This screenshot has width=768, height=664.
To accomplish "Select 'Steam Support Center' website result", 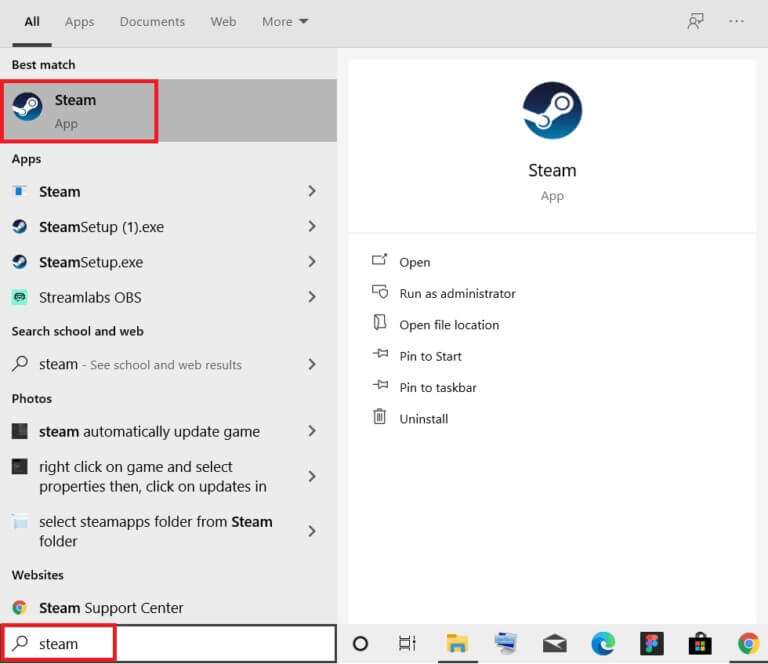I will pos(111,608).
